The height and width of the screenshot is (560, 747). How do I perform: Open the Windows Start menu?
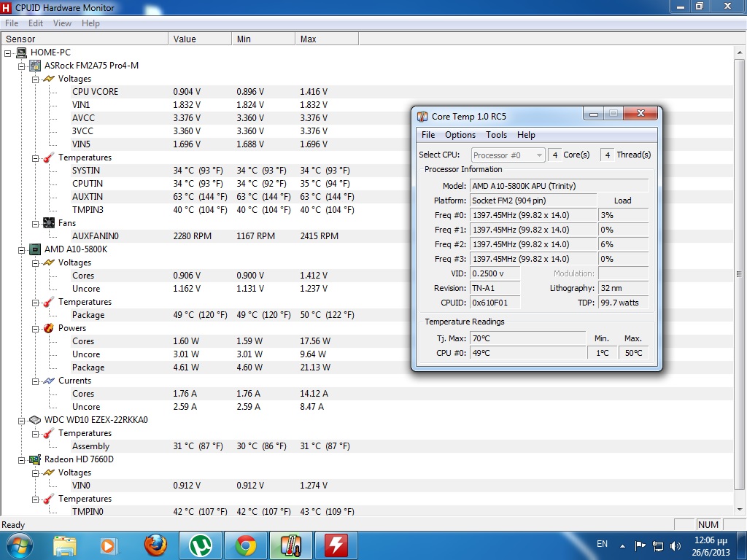[20, 545]
